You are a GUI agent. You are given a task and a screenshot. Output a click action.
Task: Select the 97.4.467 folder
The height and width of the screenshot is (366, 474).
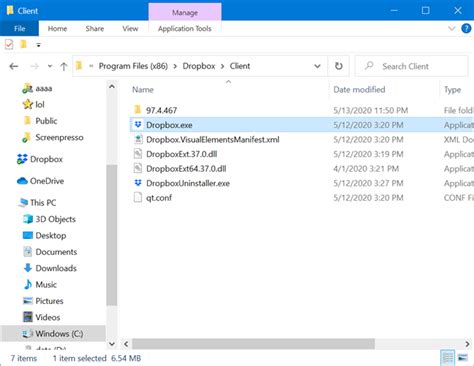(161, 110)
